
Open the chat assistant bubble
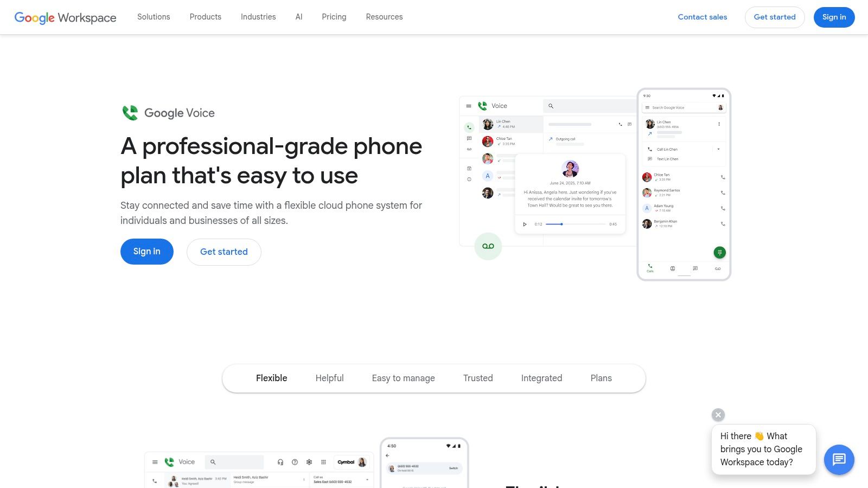pos(839,460)
